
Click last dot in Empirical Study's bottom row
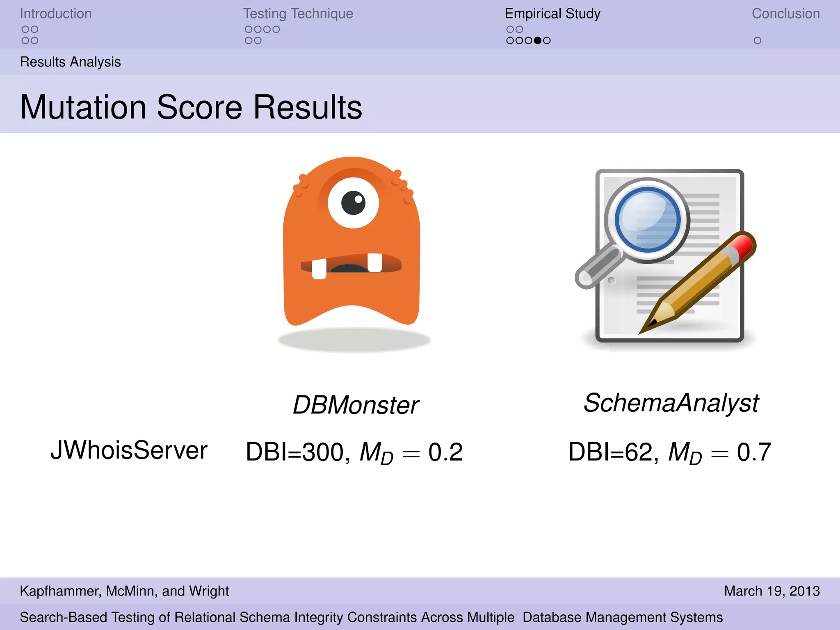[x=547, y=41]
